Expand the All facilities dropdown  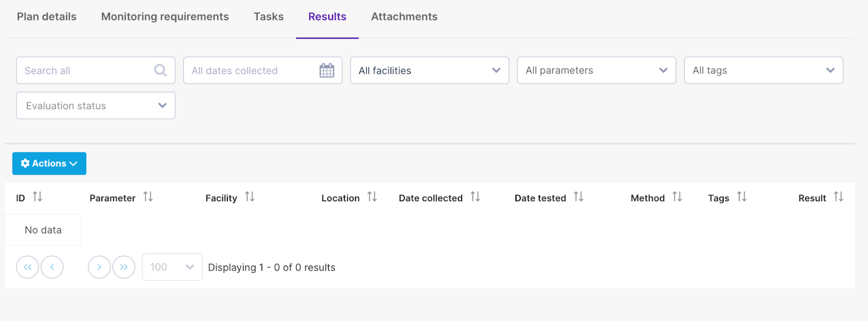pyautogui.click(x=430, y=70)
